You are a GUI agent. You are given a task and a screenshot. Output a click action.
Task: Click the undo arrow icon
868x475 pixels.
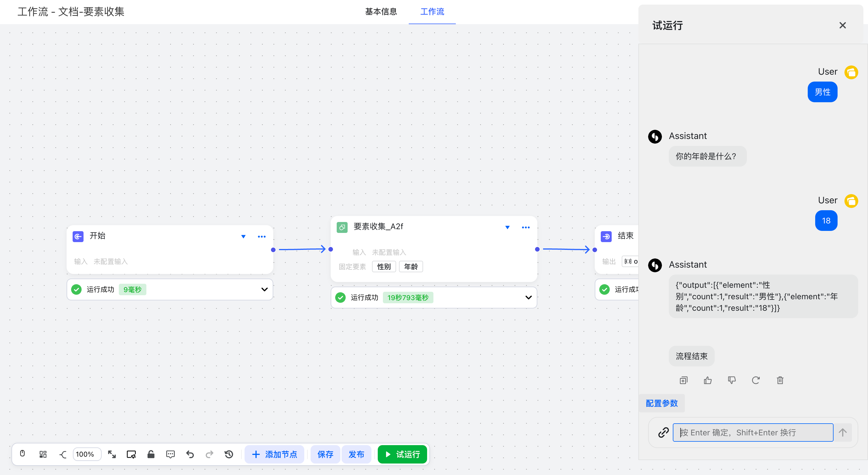[190, 454]
